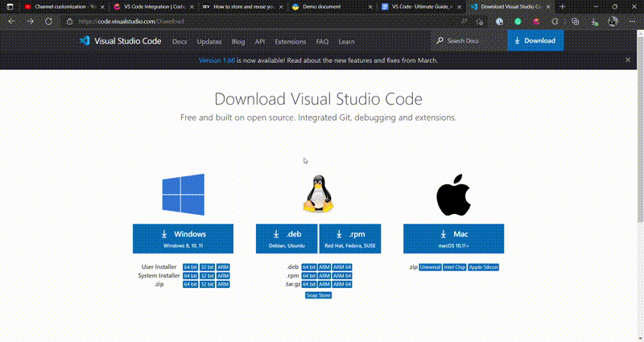Download the Mac macOS 10.11+ build
Viewport: 644px width, 342px height.
[x=453, y=238]
